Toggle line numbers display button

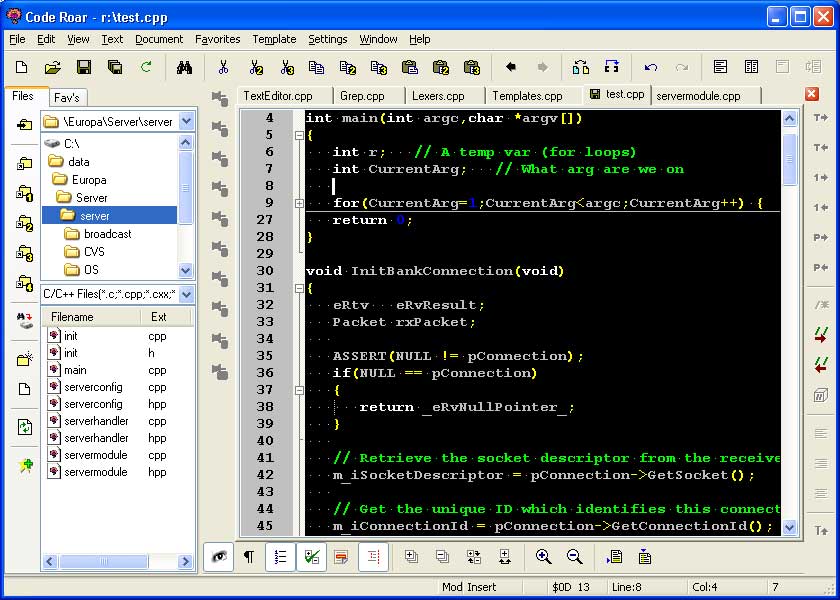tap(280, 557)
